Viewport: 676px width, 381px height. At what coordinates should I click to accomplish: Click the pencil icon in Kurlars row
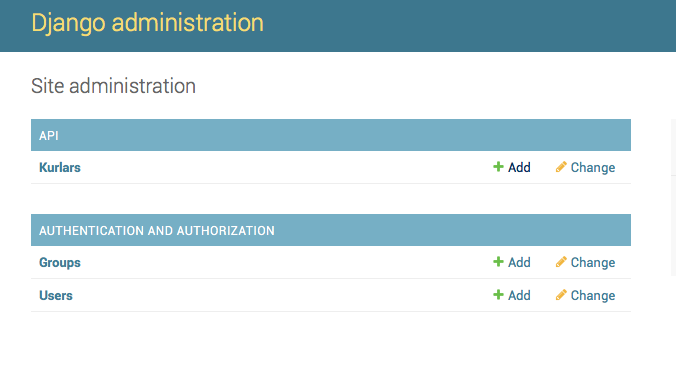(561, 167)
